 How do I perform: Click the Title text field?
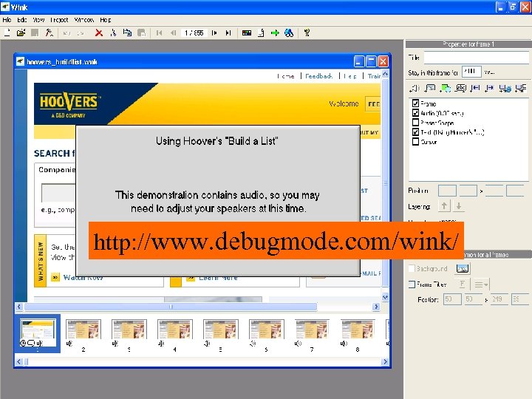click(x=476, y=57)
